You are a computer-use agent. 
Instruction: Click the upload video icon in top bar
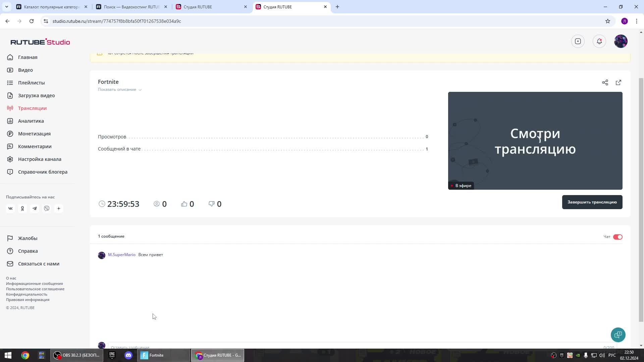coord(578,41)
